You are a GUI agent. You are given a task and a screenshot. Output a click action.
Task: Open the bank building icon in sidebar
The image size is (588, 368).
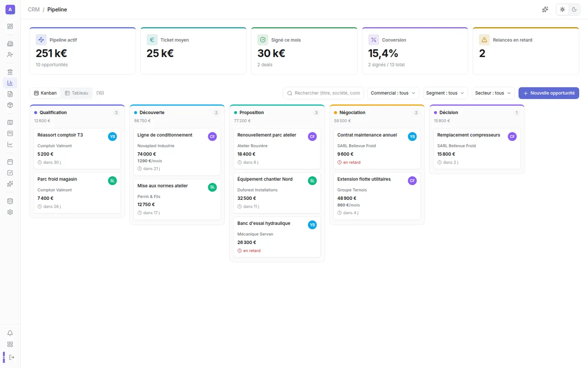click(10, 72)
